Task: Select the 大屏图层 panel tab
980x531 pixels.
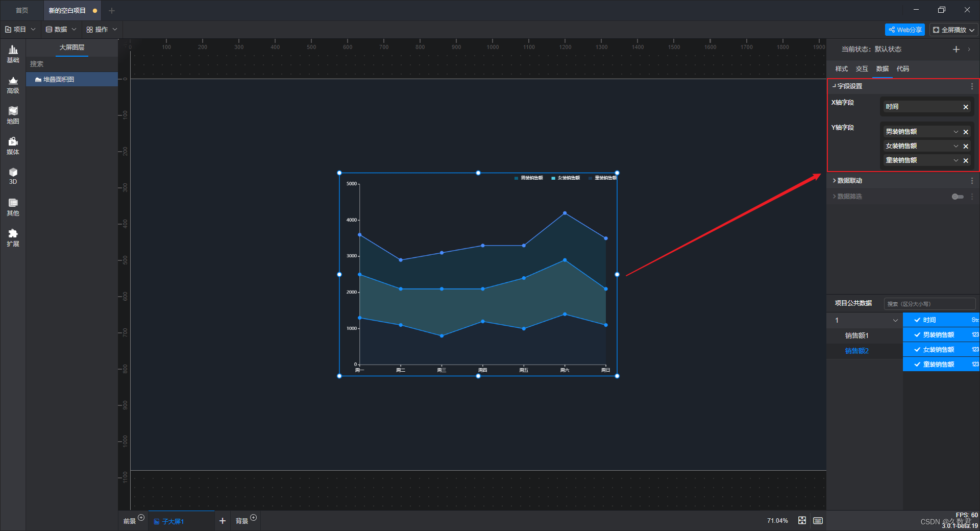Action: coord(72,47)
